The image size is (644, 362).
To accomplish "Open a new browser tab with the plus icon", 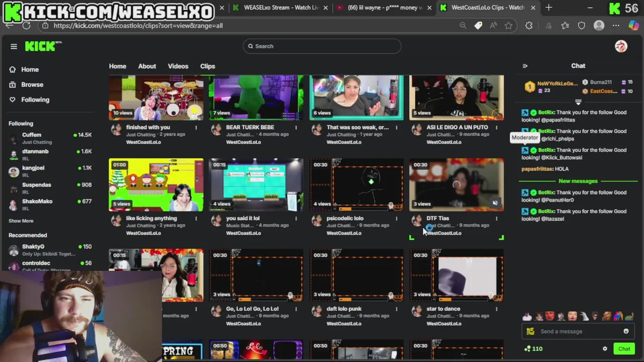I will 549,8.
